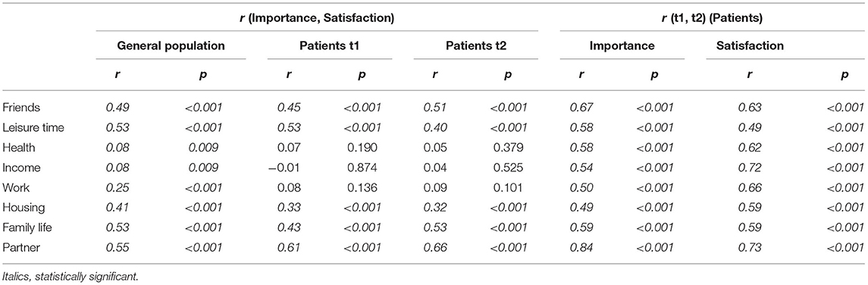Select the Work row label
The image size is (868, 285).
coord(14,188)
